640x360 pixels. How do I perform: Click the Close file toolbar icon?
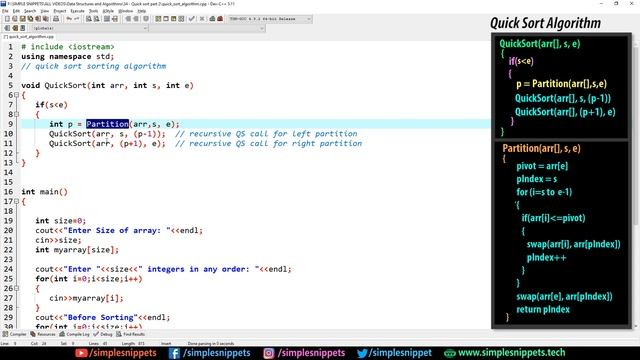click(38, 19)
